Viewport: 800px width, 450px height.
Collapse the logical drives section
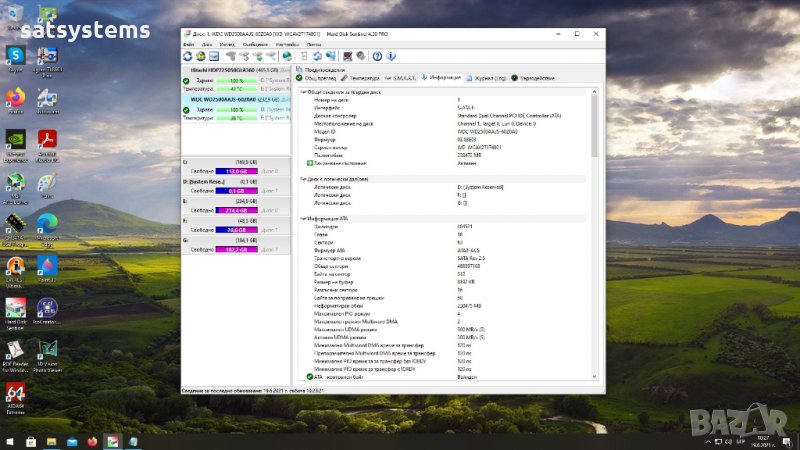click(x=304, y=178)
